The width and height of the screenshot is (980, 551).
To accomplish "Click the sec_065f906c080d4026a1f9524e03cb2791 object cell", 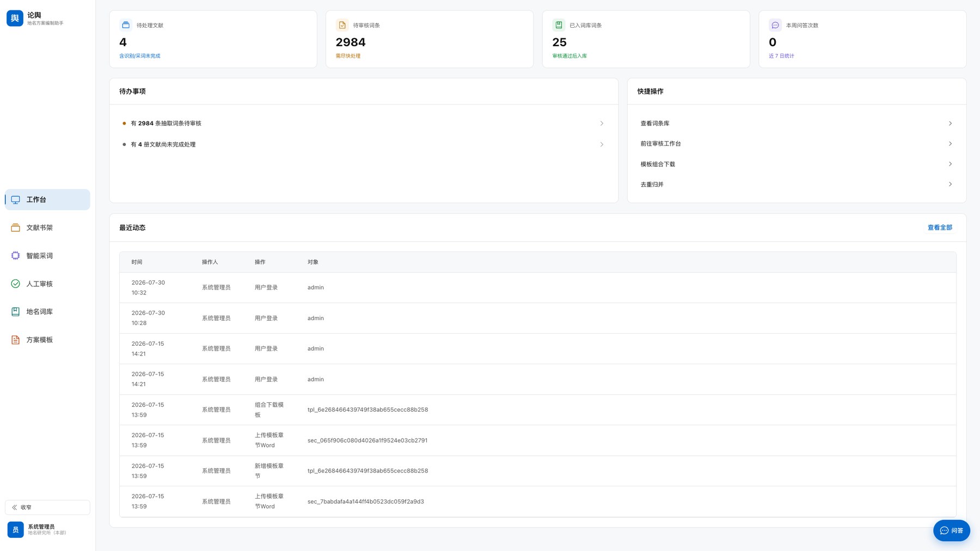I will [367, 440].
